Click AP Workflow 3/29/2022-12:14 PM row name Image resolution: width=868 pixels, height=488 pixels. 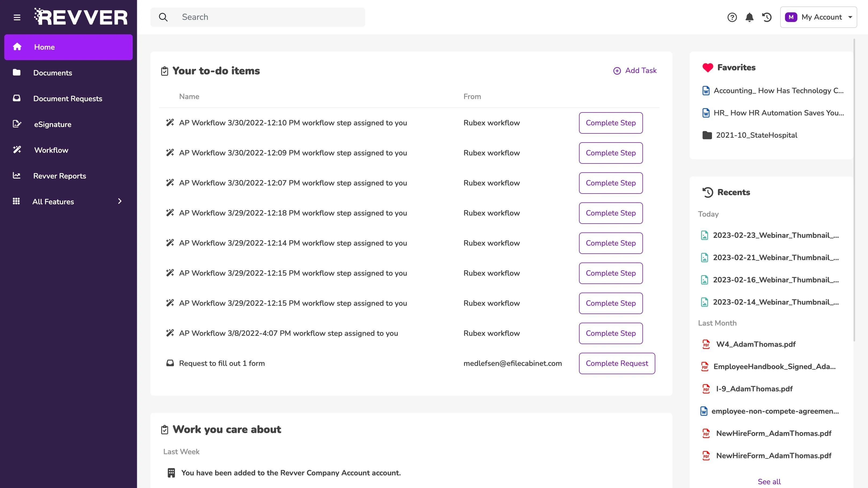(x=293, y=243)
